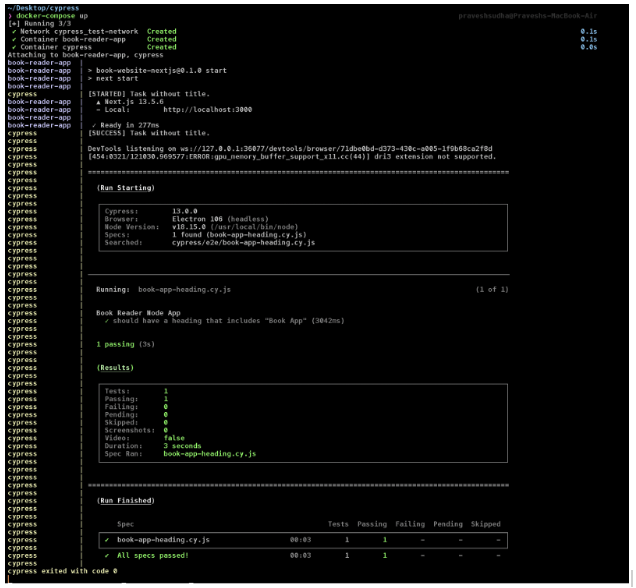Click "cypress/e2e/book-app-heading.cy.js" searched path

[243, 242]
